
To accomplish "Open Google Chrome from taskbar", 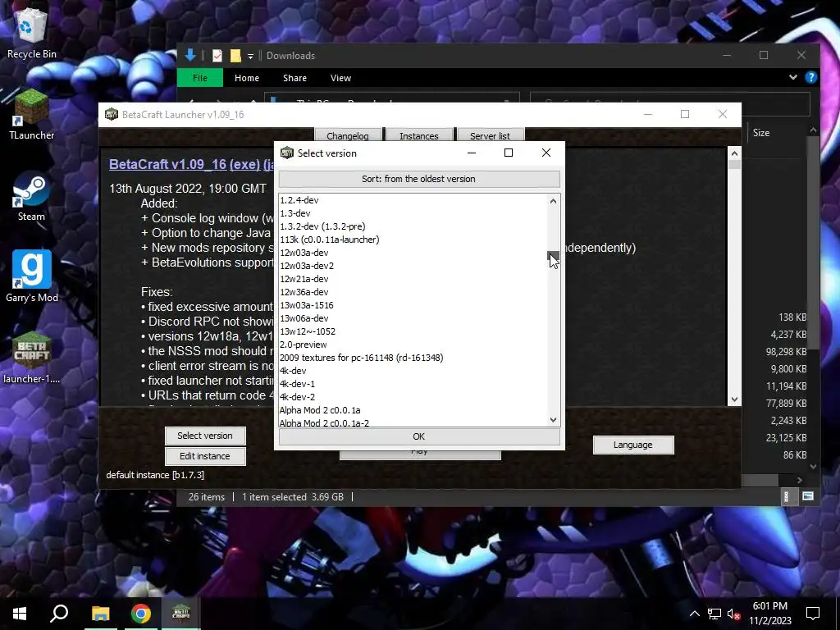I will click(141, 614).
